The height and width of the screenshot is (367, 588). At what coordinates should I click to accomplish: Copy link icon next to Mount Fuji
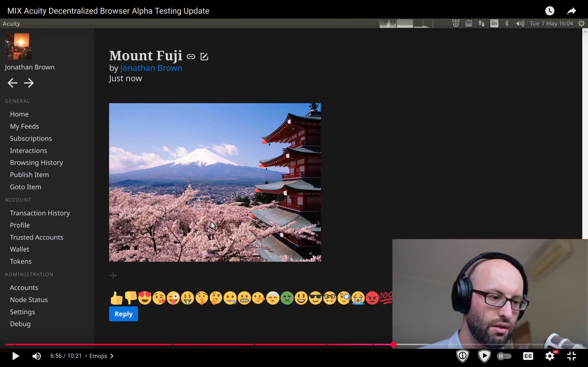pyautogui.click(x=191, y=57)
